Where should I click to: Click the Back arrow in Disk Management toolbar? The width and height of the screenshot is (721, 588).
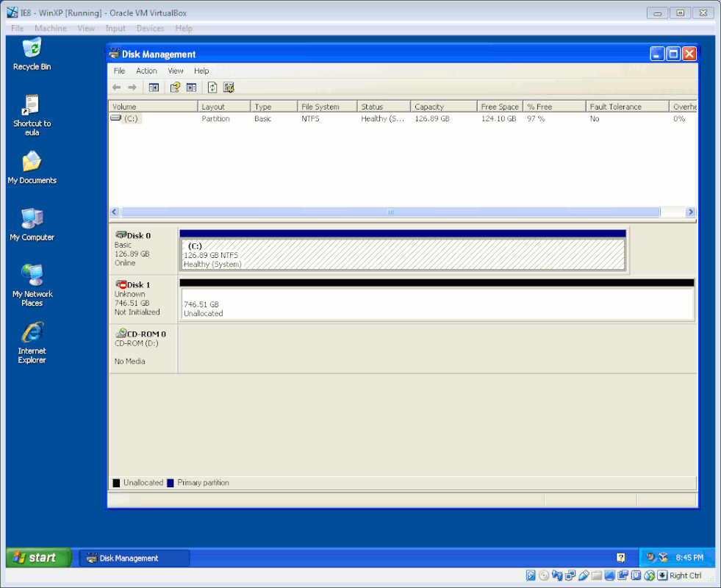[116, 87]
